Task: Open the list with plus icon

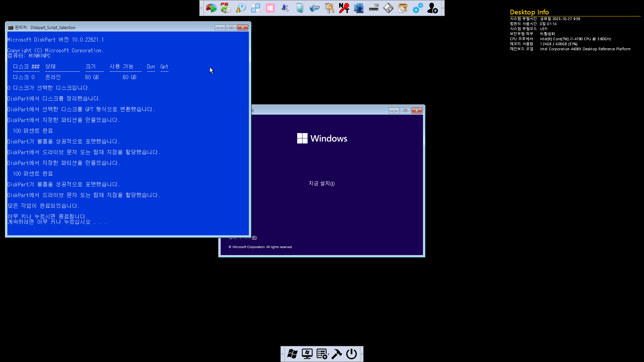Action: [322, 354]
